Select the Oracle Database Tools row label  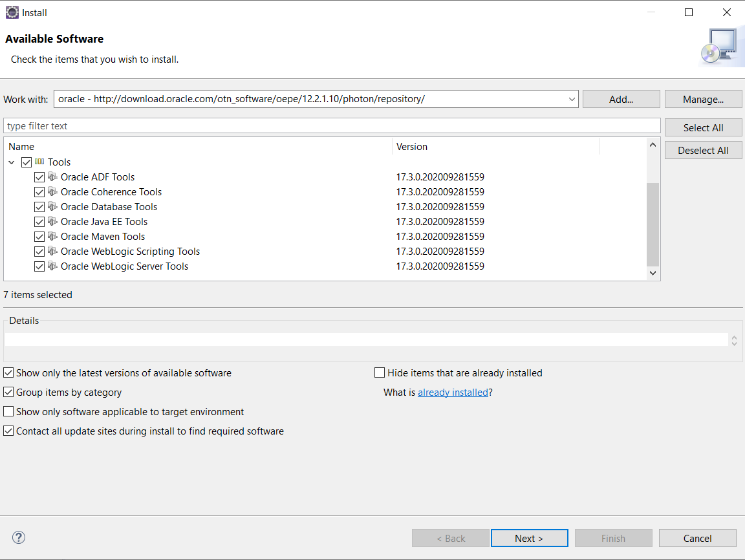(x=109, y=207)
